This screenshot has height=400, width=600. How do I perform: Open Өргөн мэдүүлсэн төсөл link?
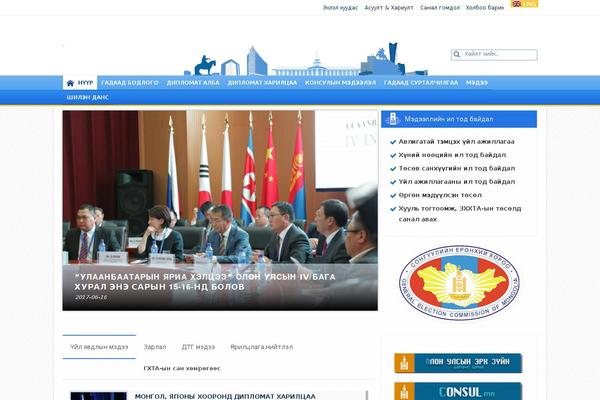click(x=440, y=195)
